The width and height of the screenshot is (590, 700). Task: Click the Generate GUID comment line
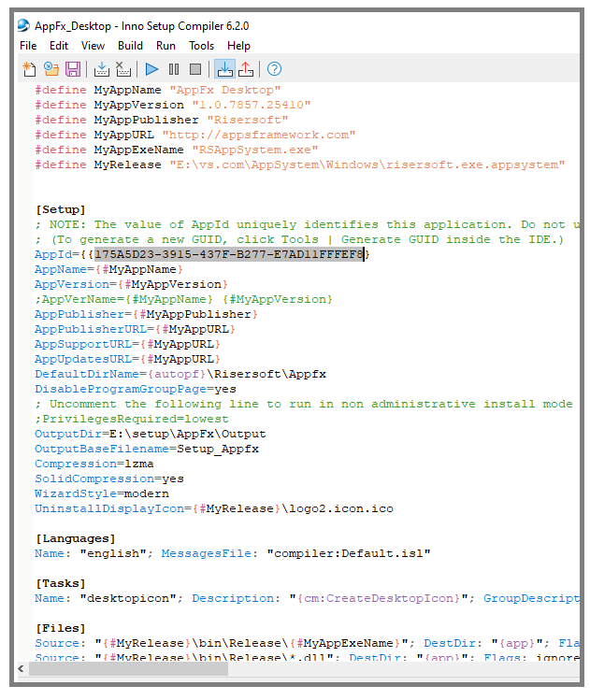pyautogui.click(x=299, y=240)
